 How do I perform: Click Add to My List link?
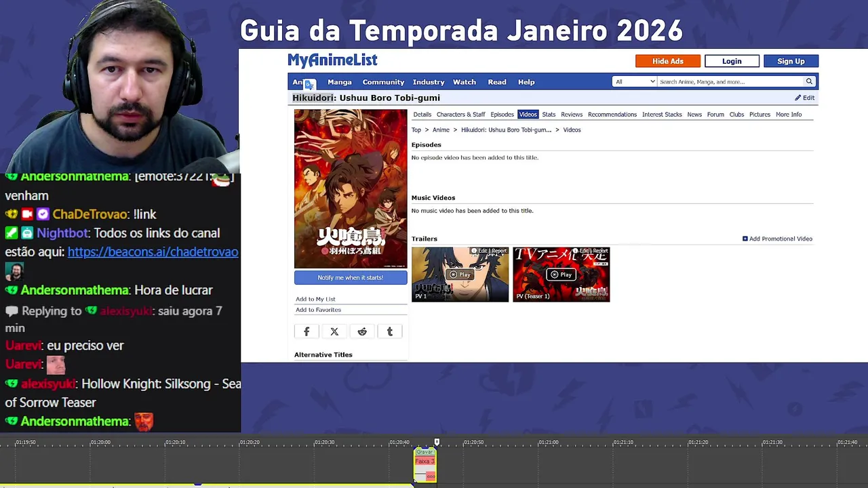[315, 299]
